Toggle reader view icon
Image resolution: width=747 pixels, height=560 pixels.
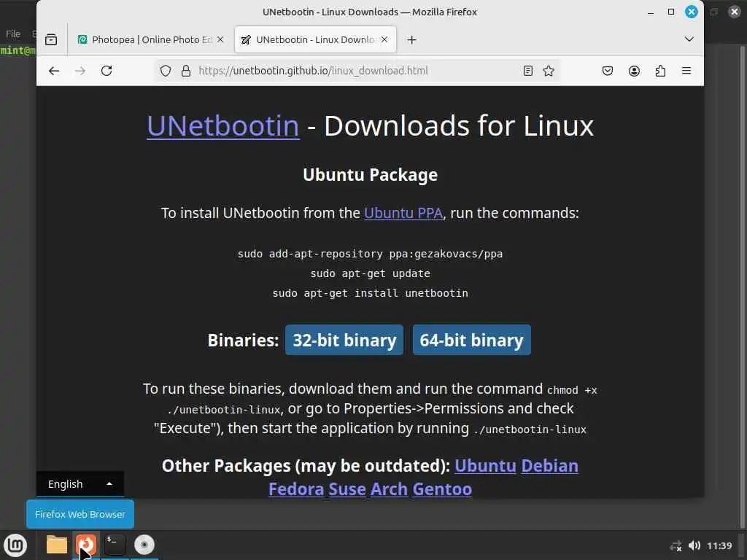(x=528, y=71)
